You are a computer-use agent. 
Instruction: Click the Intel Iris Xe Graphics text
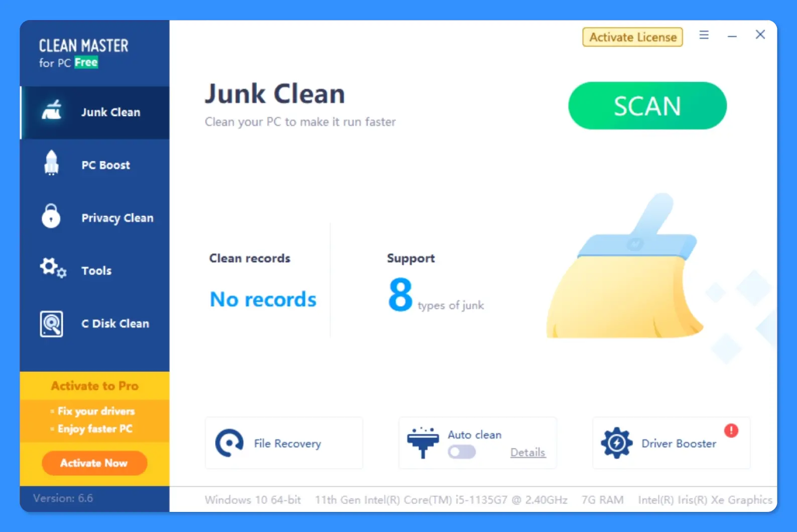[705, 500]
